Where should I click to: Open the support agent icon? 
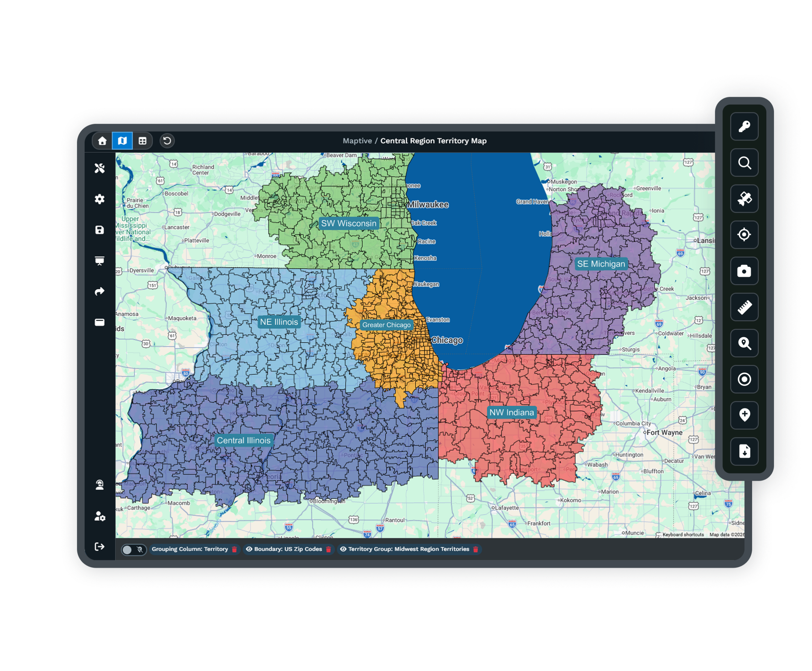click(100, 485)
